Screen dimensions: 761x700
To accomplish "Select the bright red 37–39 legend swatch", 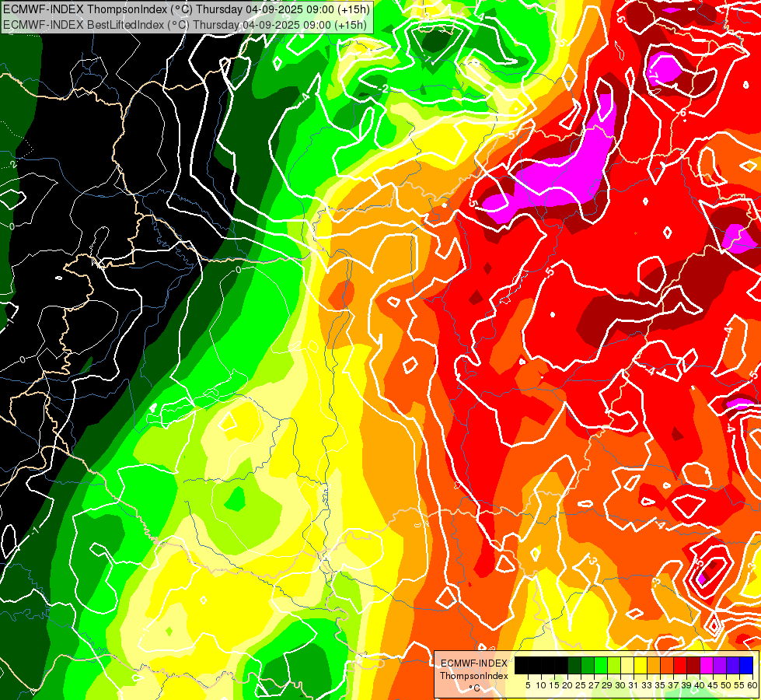I will click(680, 666).
